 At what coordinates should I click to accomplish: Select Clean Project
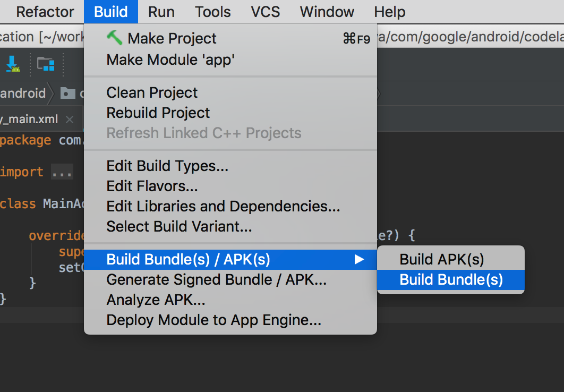pyautogui.click(x=152, y=92)
